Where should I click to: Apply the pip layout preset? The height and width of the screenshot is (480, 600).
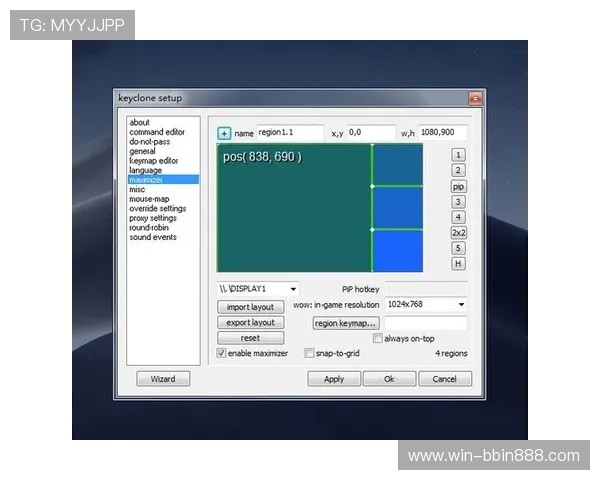click(458, 186)
